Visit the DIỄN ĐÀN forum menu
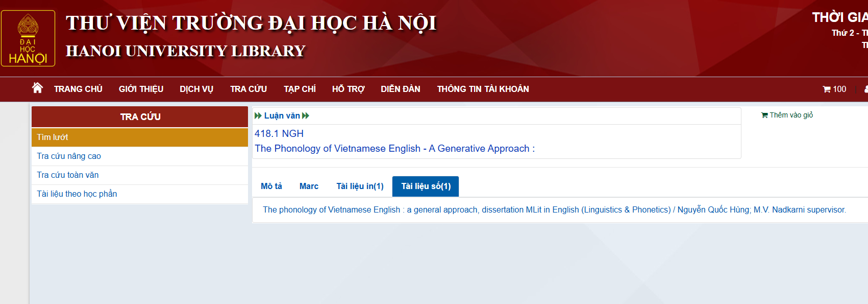 pyautogui.click(x=401, y=89)
